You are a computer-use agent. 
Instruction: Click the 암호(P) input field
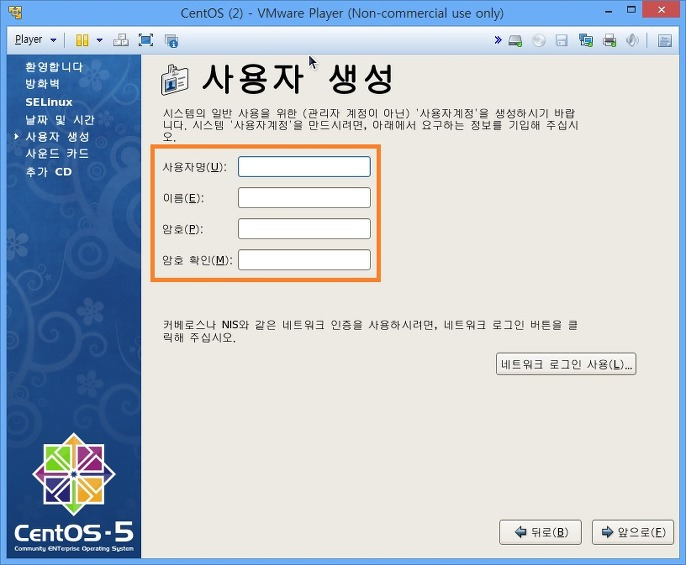click(x=304, y=229)
